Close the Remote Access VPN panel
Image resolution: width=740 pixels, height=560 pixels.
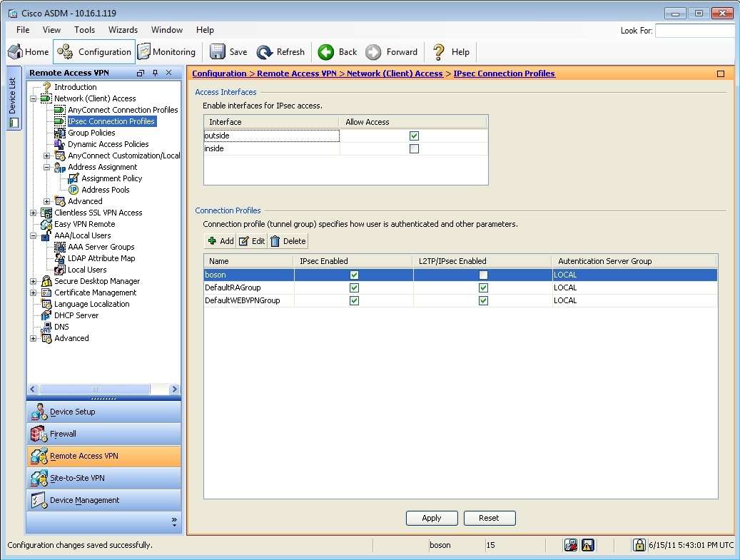click(x=168, y=73)
